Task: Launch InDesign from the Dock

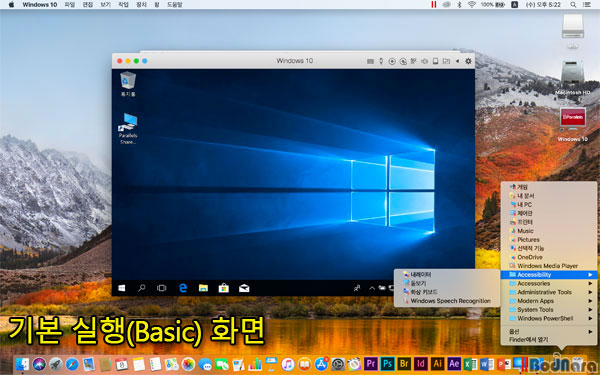Action: tap(421, 364)
